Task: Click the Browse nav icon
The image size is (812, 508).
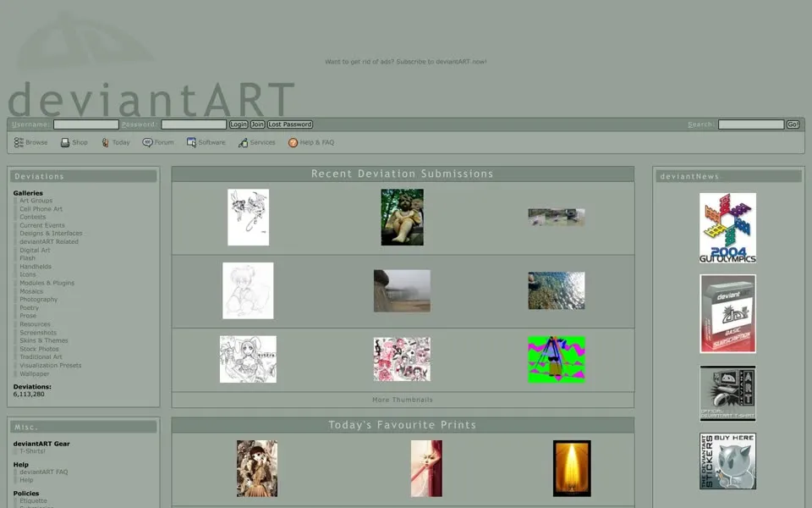Action: [x=19, y=142]
